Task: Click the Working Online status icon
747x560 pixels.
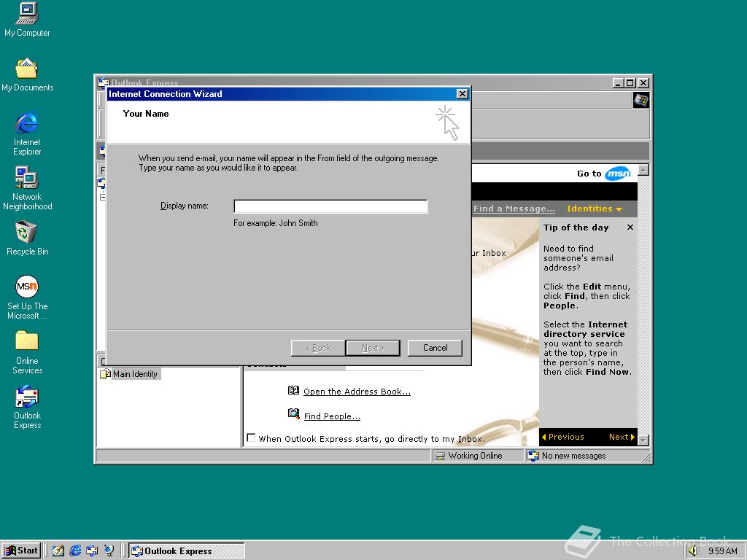Action: point(440,456)
